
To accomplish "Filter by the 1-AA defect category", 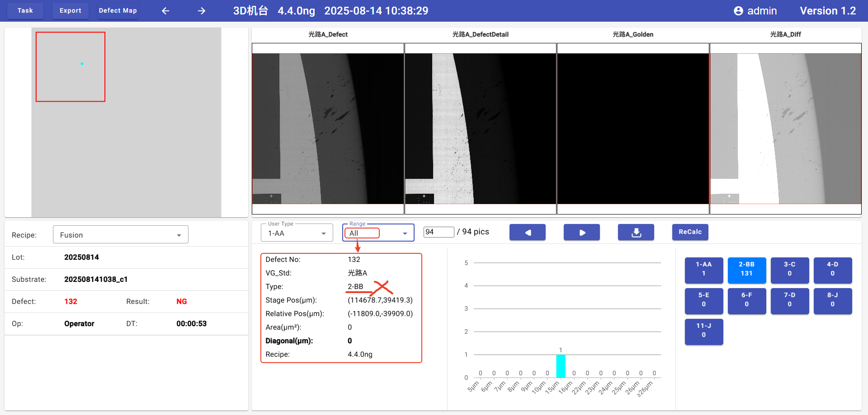I will 703,269.
